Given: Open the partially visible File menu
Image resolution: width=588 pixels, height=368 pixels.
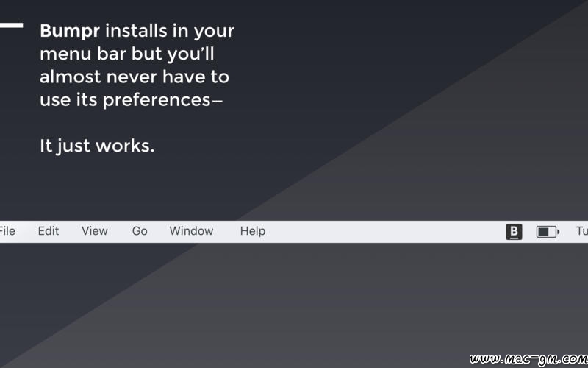Looking at the screenshot, I should [x=7, y=231].
